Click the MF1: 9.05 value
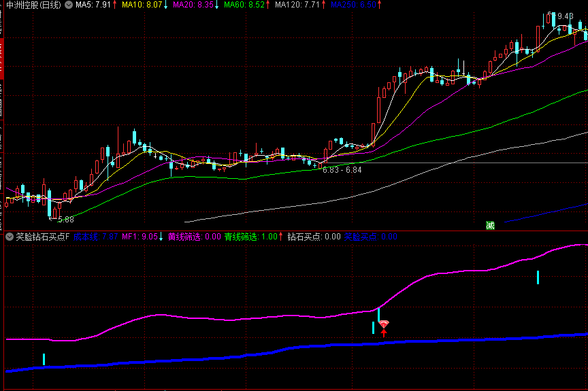This screenshot has width=588, height=391. [x=140, y=237]
